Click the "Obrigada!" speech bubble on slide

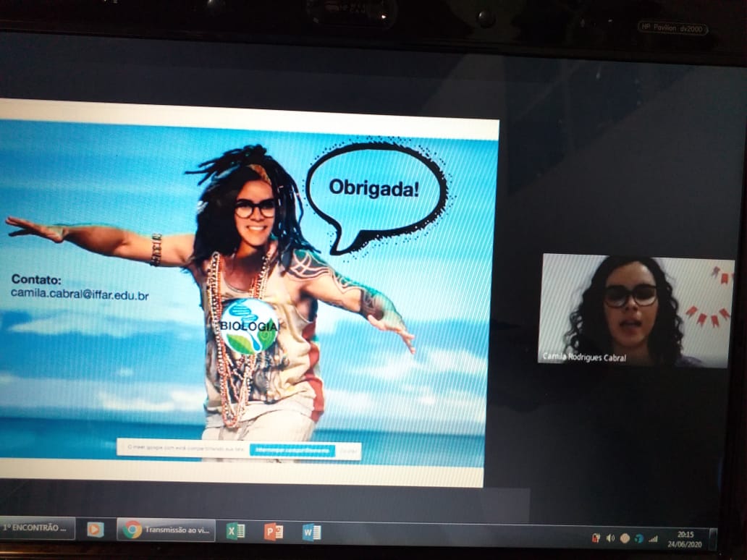[374, 188]
